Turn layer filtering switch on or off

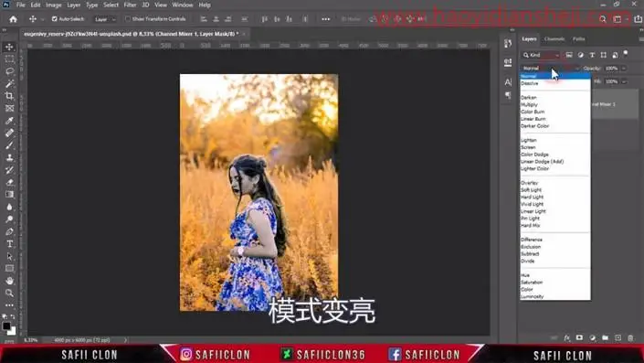[x=626, y=53]
